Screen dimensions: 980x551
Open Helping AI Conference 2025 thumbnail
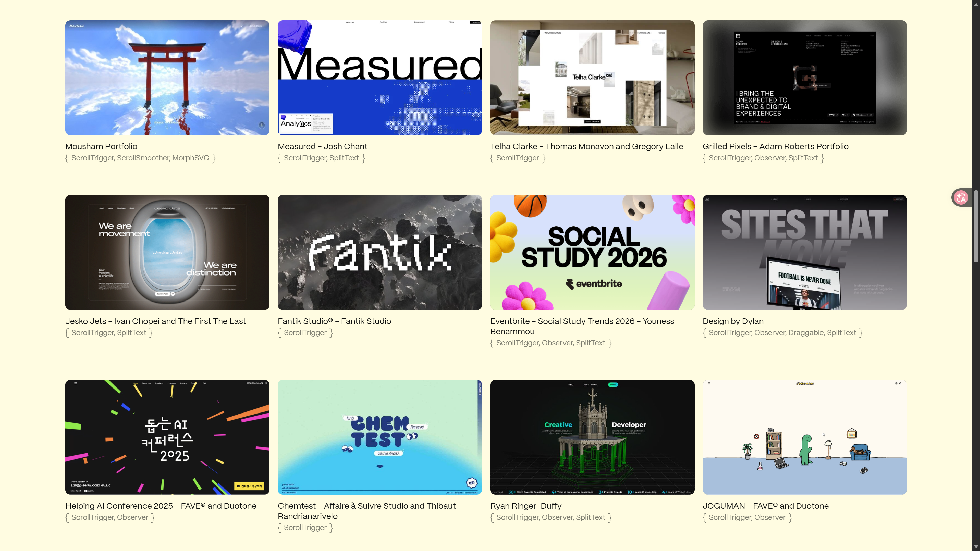point(167,437)
